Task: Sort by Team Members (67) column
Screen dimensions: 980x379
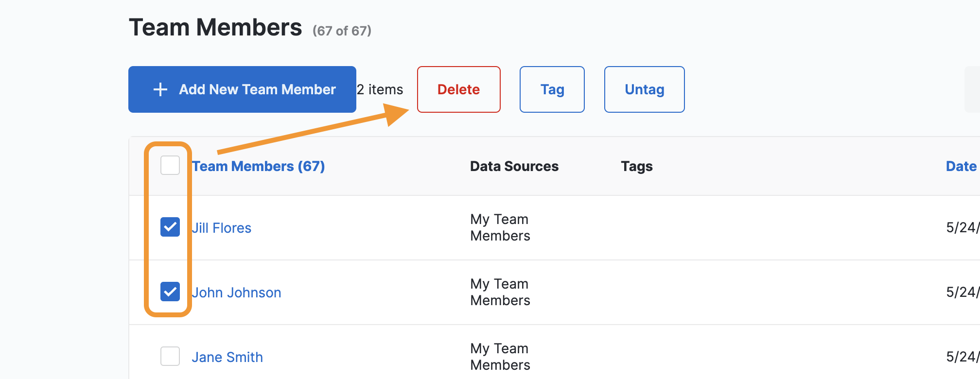Action: [x=259, y=166]
